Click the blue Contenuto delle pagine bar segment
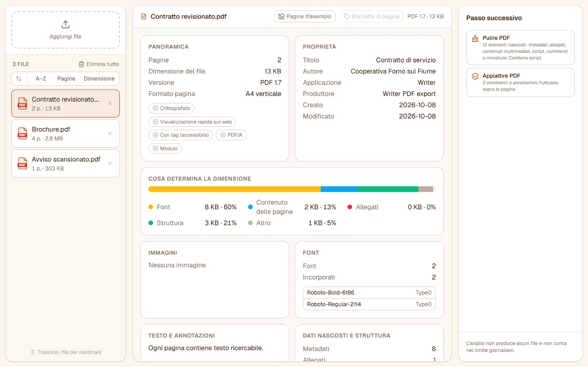The width and height of the screenshot is (588, 367). 339,189
